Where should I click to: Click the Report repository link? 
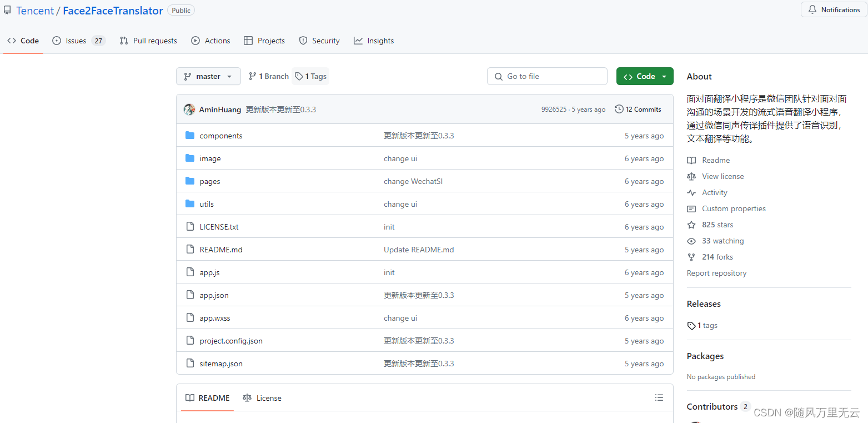tap(716, 273)
